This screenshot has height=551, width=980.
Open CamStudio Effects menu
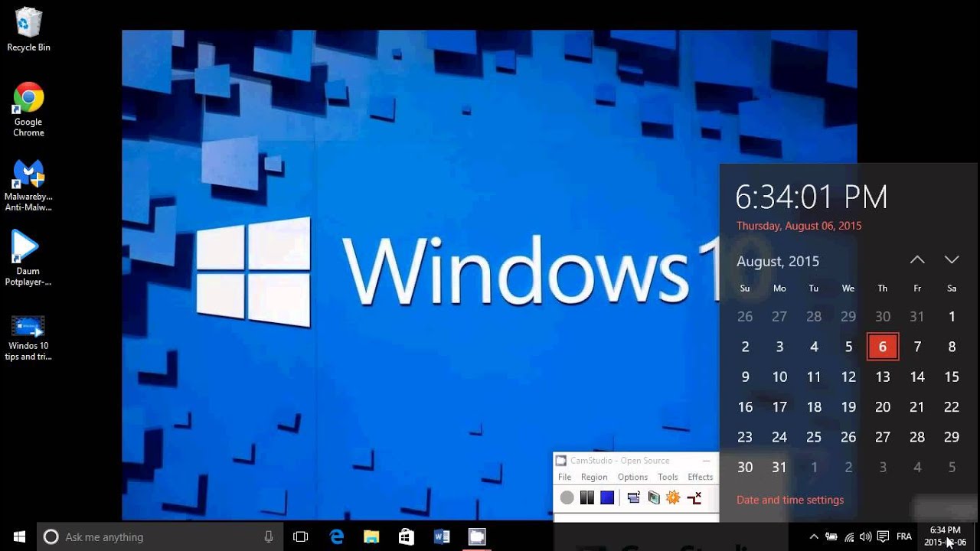[x=700, y=477]
